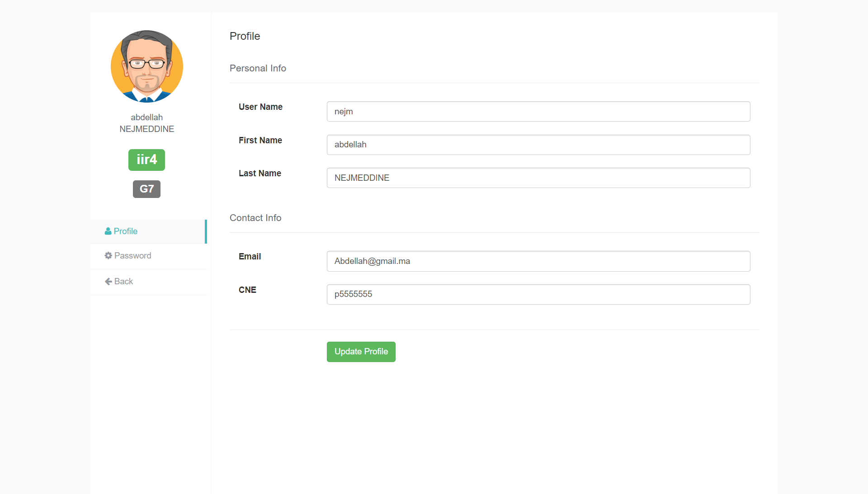Click the User Name form label
The width and height of the screenshot is (868, 494).
(x=260, y=107)
